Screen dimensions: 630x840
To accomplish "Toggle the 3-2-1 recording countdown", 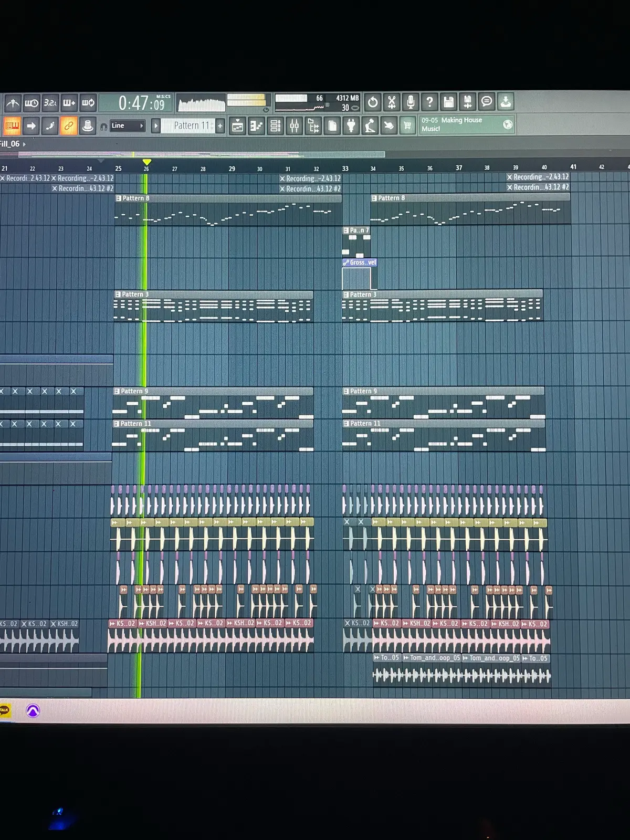I will click(50, 103).
